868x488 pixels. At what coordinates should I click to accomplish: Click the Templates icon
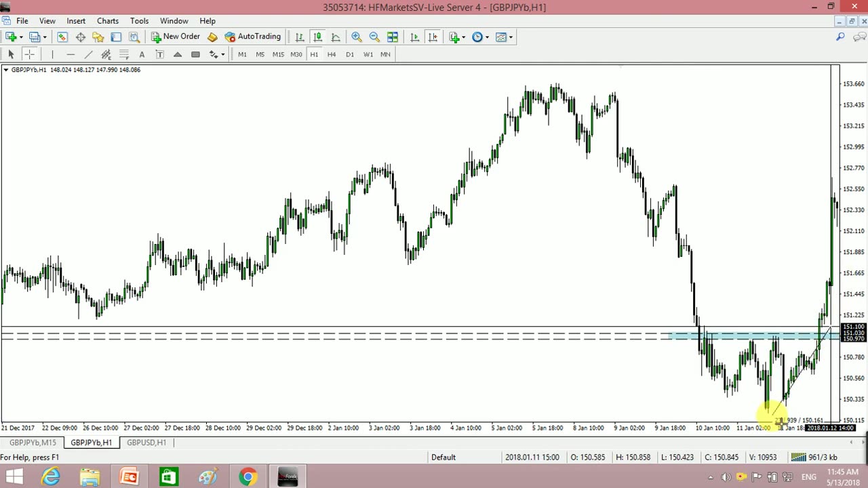501,37
